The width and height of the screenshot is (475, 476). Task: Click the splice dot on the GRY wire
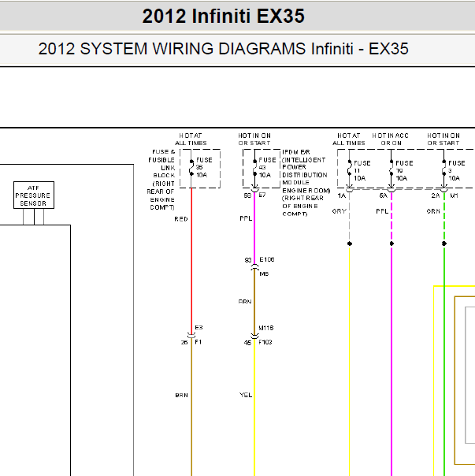tap(350, 244)
